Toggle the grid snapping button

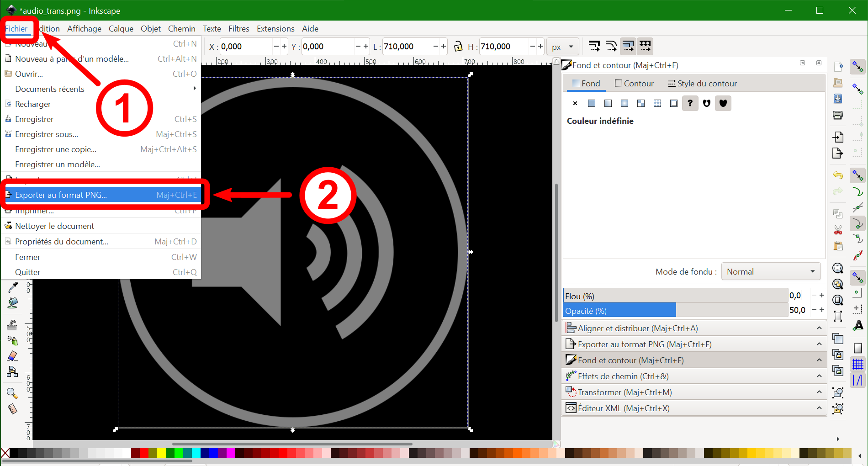coord(858,364)
